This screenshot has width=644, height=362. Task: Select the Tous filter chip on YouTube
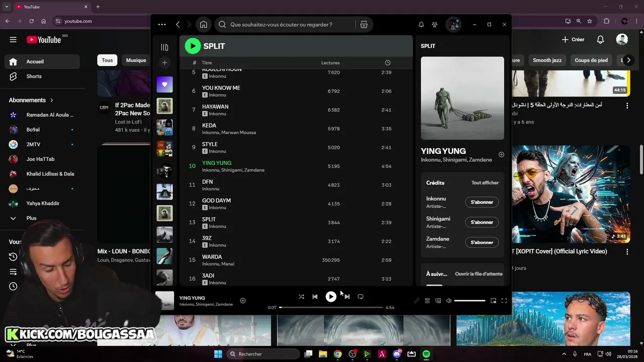coord(107,60)
